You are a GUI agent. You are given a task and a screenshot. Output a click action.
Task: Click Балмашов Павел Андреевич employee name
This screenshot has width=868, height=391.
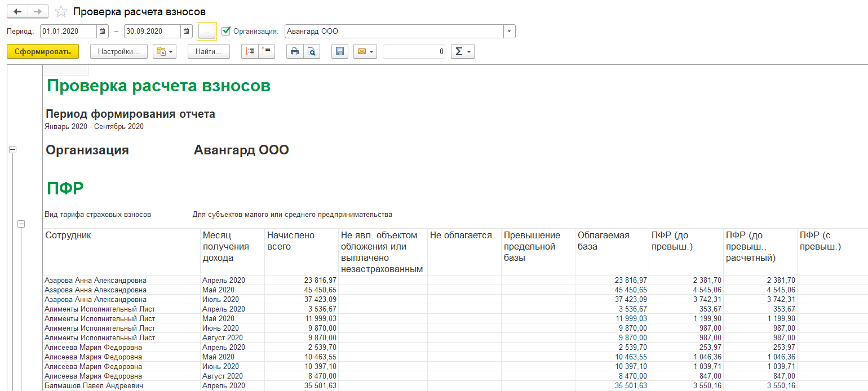click(x=94, y=385)
